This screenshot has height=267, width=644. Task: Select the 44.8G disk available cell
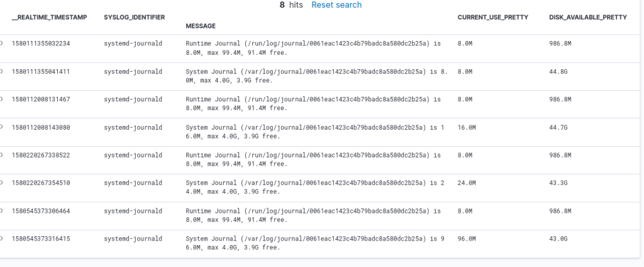[558, 71]
